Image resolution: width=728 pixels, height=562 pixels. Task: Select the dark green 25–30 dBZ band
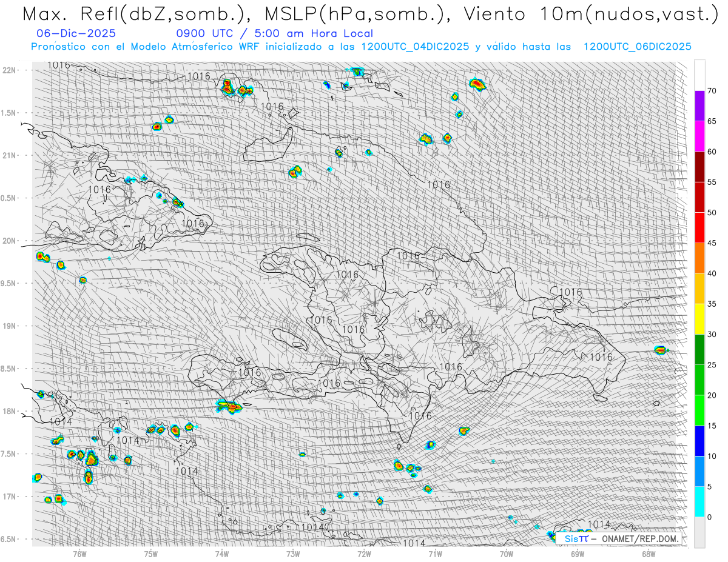699,350
